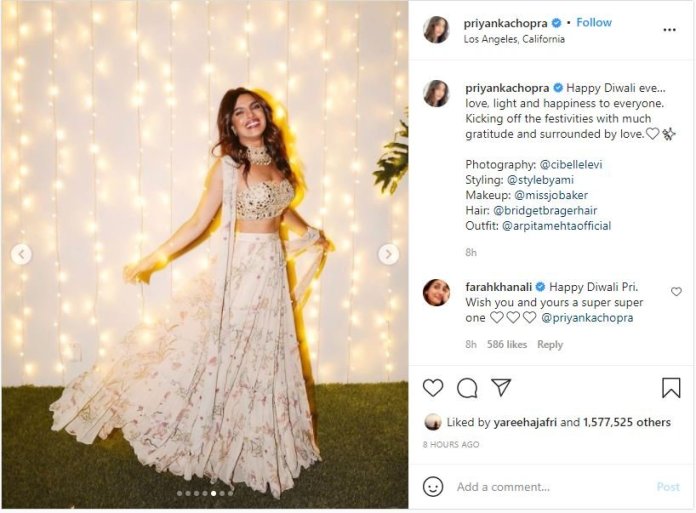Like the post with heart icon

(433, 387)
